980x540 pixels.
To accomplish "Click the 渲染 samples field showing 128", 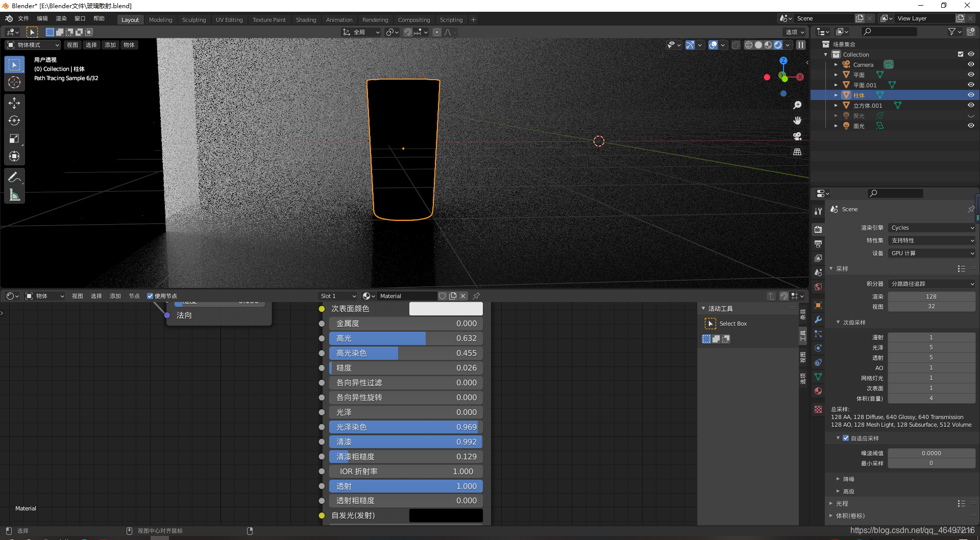I will (931, 297).
